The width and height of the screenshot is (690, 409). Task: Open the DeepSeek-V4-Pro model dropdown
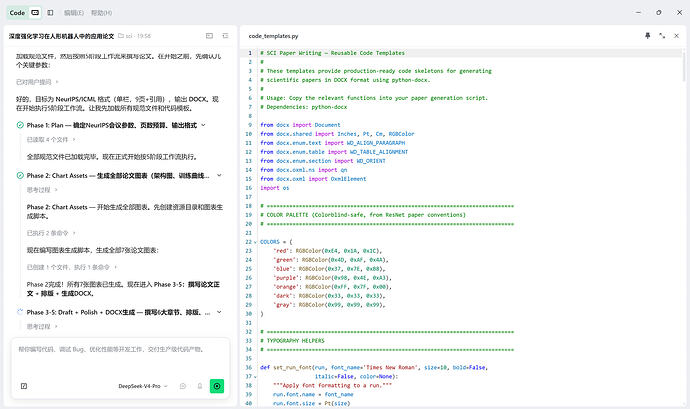pos(143,386)
